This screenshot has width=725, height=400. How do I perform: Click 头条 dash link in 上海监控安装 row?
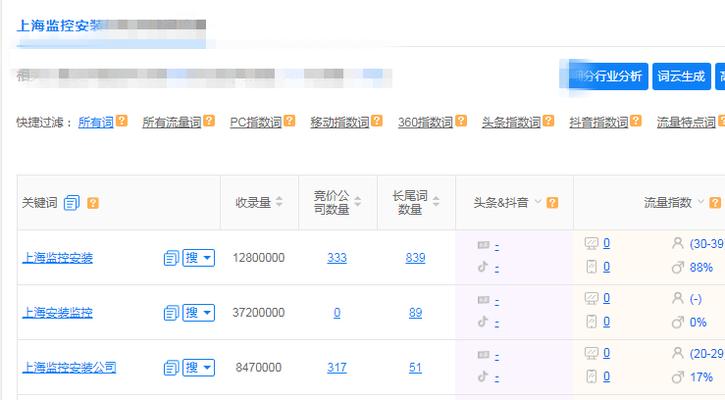(497, 247)
